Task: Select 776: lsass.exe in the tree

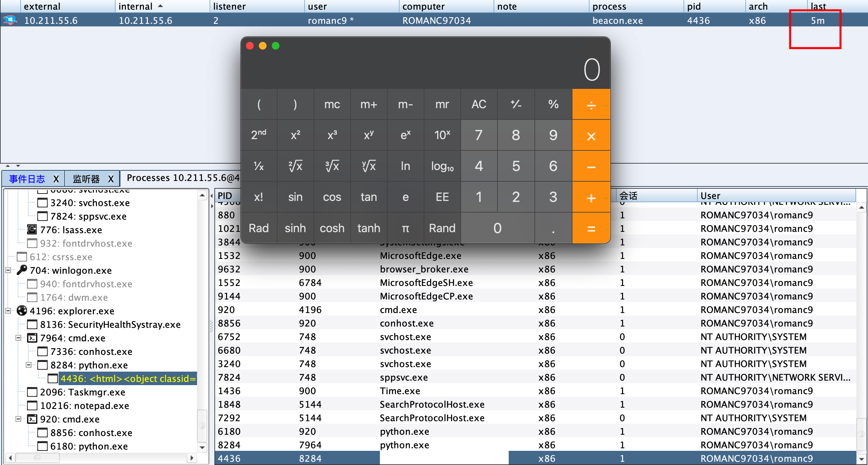Action: (71, 230)
